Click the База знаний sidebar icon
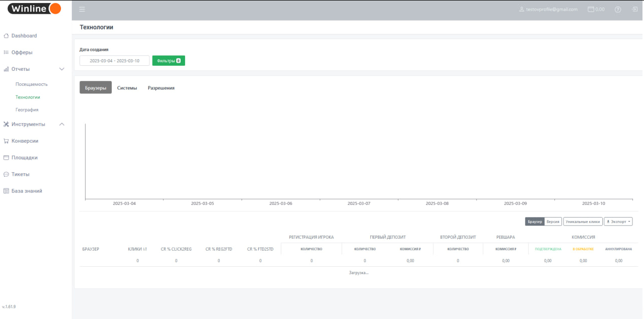Viewport: 644px width, 319px height. [7, 191]
